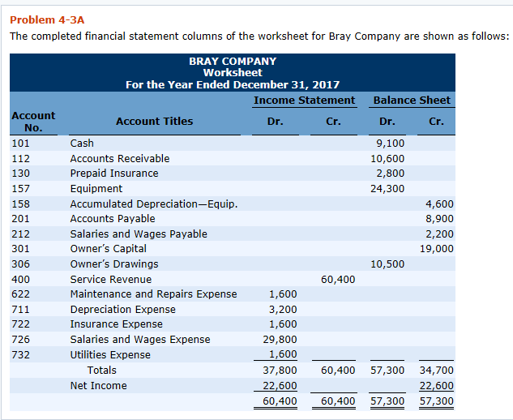The height and width of the screenshot is (420, 513).
Task: Select the Owner's Drawings title
Action: click(114, 264)
